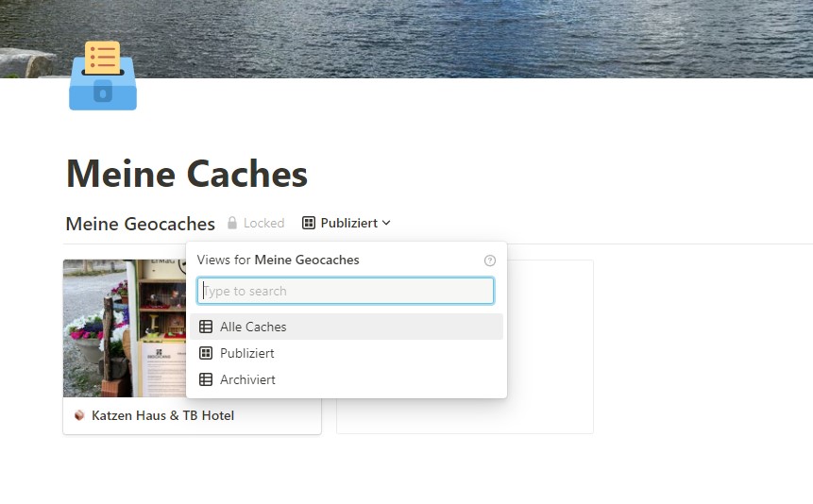Click the small icon before Katzen Haus title
This screenshot has height=504, width=813.
[x=79, y=415]
